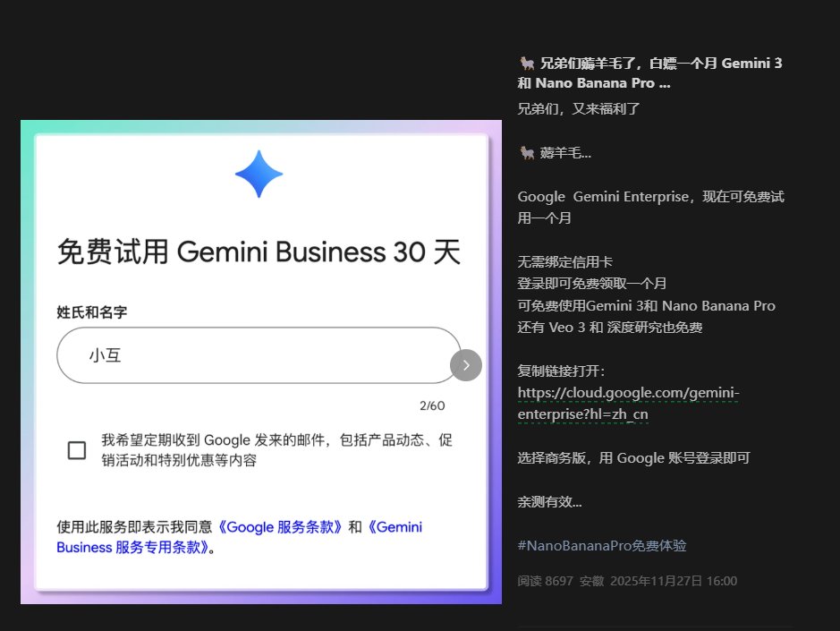This screenshot has width=840, height=631.
Task: Click the author name 安徽
Action: pos(591,581)
